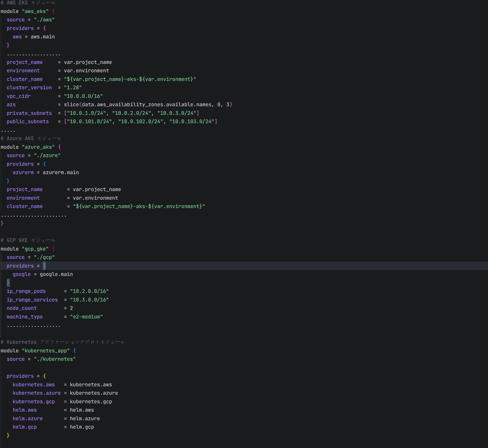Viewport: 488px width, 448px height.
Task: Click highlighted opening brace after gcp providers
Action: pos(44,266)
